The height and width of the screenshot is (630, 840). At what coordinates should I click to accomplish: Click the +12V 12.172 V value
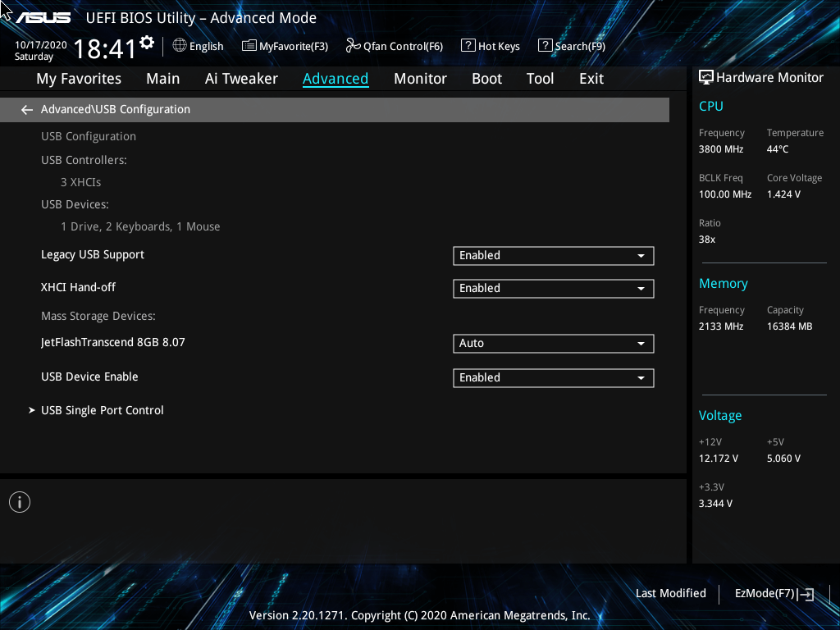[719, 459]
